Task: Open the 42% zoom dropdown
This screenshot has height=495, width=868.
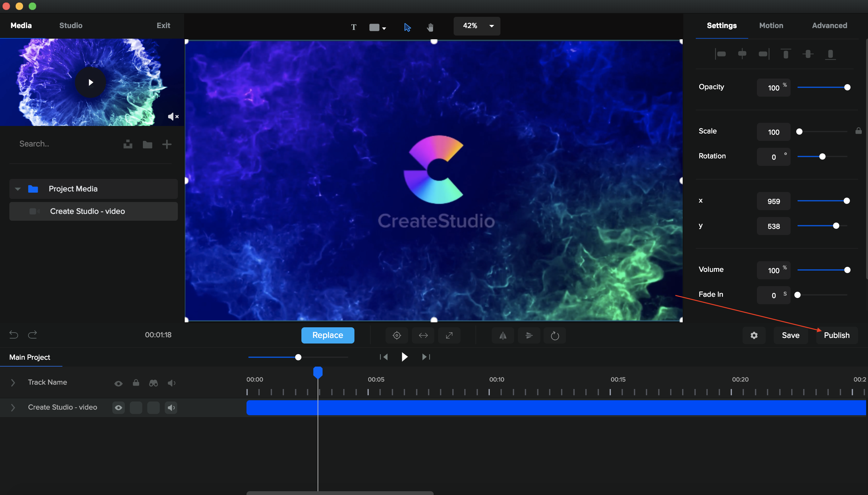Action: (477, 26)
